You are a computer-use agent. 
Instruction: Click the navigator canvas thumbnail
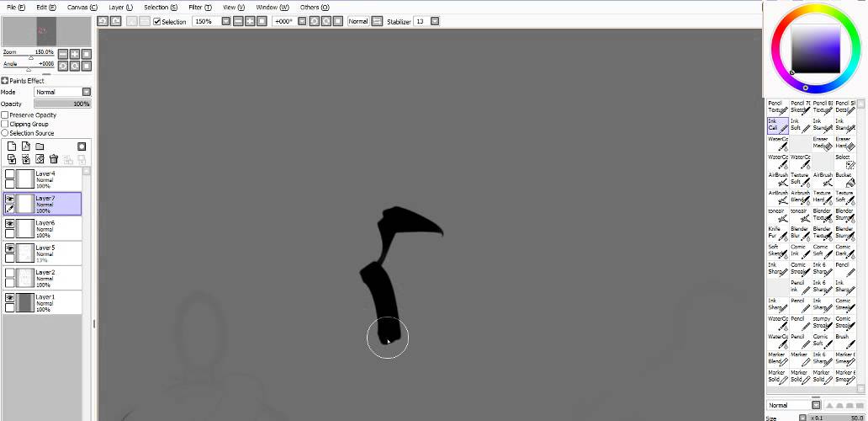[x=46, y=31]
